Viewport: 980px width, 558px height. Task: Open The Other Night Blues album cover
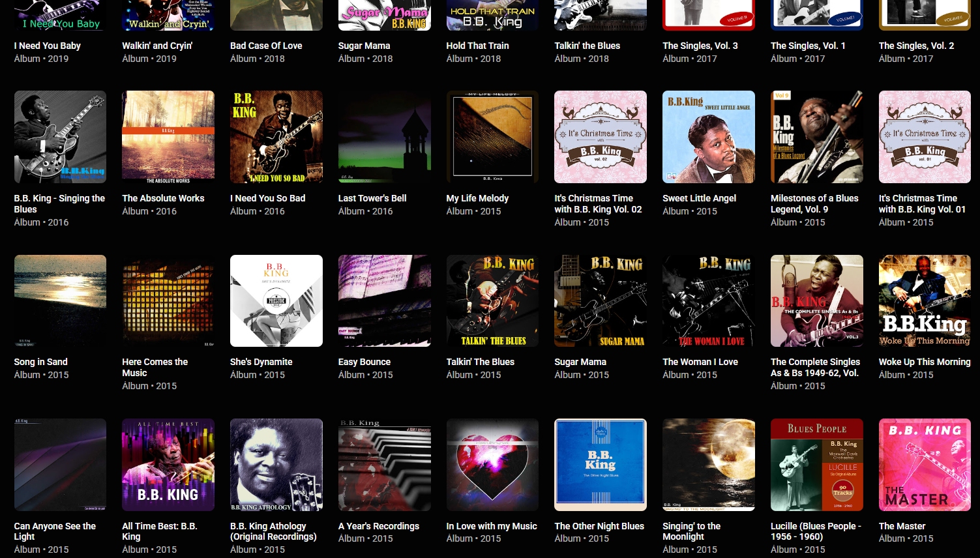[x=601, y=465]
